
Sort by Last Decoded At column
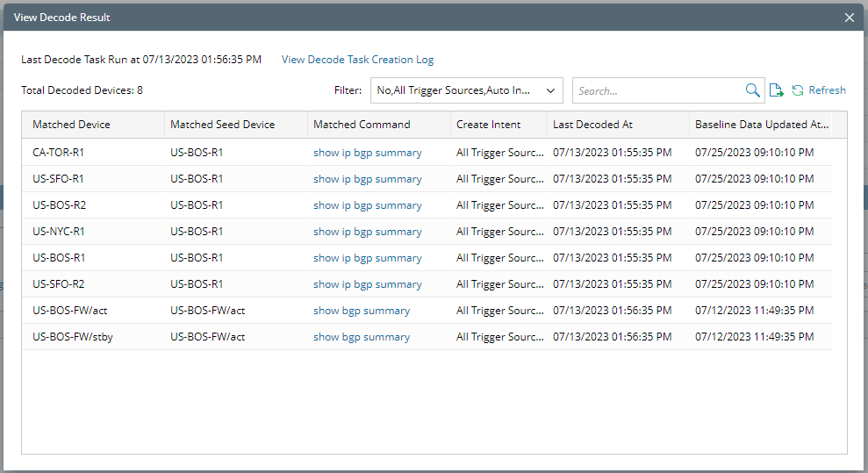[618, 125]
